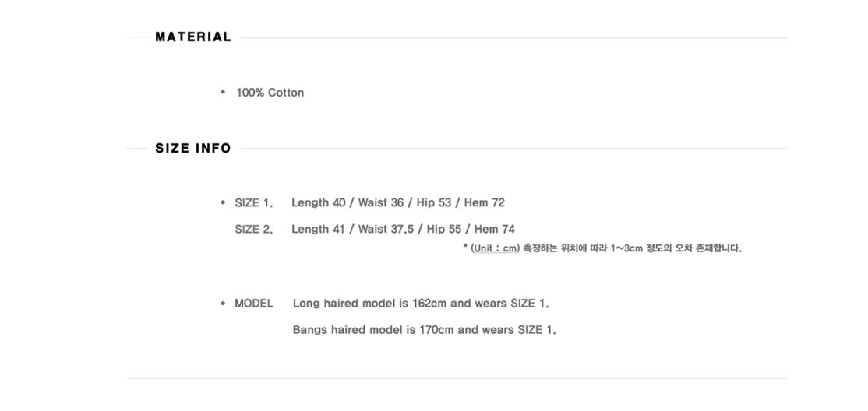Click the long haired model 162cm line

[421, 303]
